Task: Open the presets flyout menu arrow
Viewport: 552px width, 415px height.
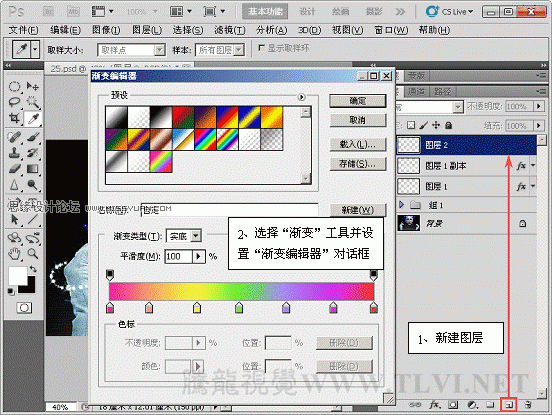Action: [301, 97]
